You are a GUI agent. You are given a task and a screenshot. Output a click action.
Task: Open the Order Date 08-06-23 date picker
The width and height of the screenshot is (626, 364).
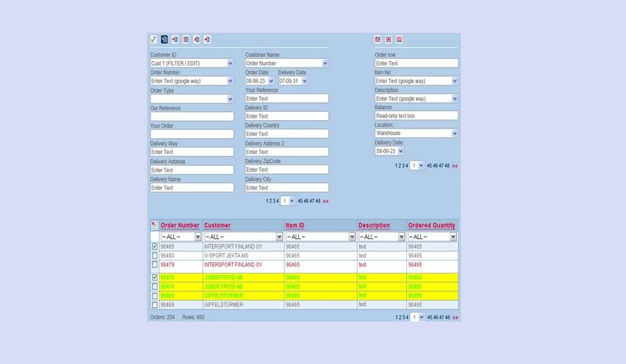[271, 81]
